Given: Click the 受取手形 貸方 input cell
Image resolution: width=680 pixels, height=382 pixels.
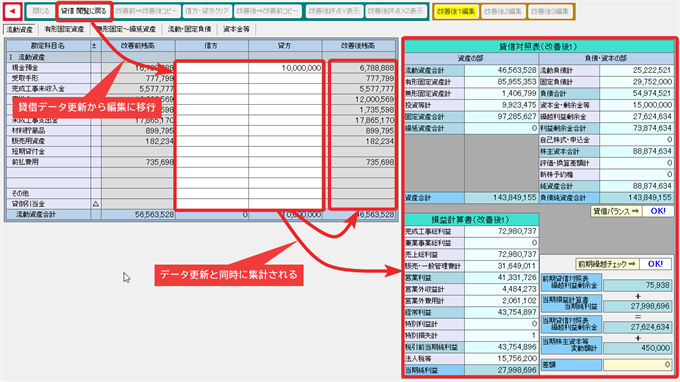Looking at the screenshot, I should [285, 78].
